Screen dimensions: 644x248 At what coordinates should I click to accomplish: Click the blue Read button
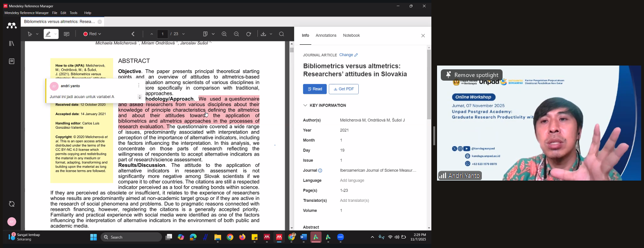tap(315, 89)
